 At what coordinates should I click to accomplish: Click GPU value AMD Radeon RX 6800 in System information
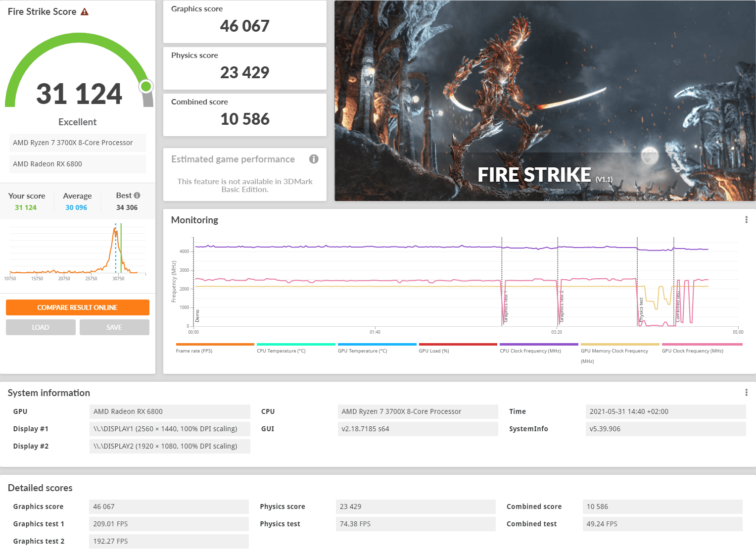(170, 411)
